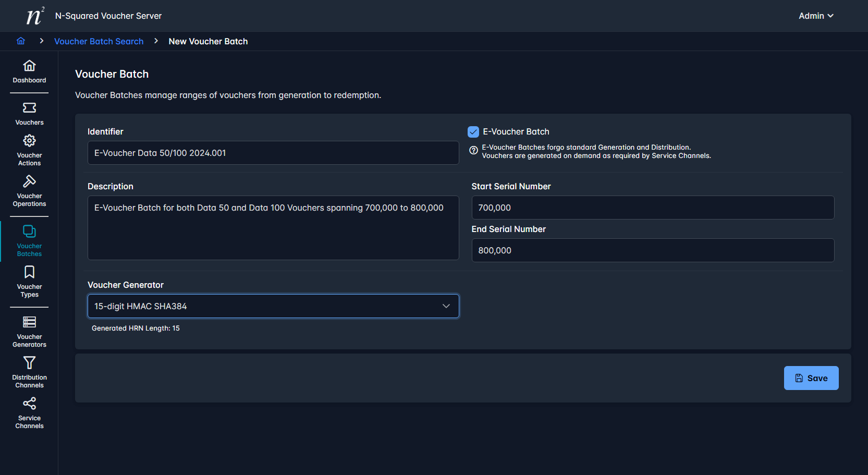Focus the Description text area
Screen dimensions: 868x475
pyautogui.click(x=273, y=228)
